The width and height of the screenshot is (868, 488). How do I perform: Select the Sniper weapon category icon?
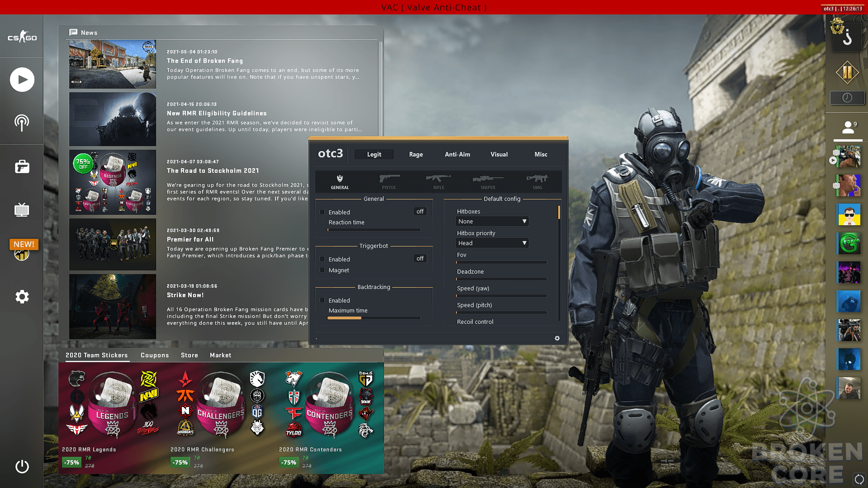488,181
